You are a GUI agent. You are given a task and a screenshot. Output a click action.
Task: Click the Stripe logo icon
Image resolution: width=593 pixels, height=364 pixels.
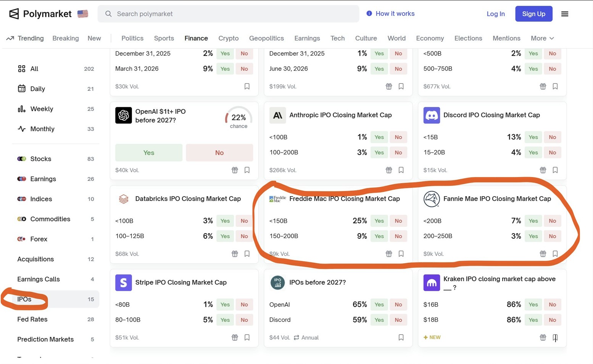[x=124, y=283]
